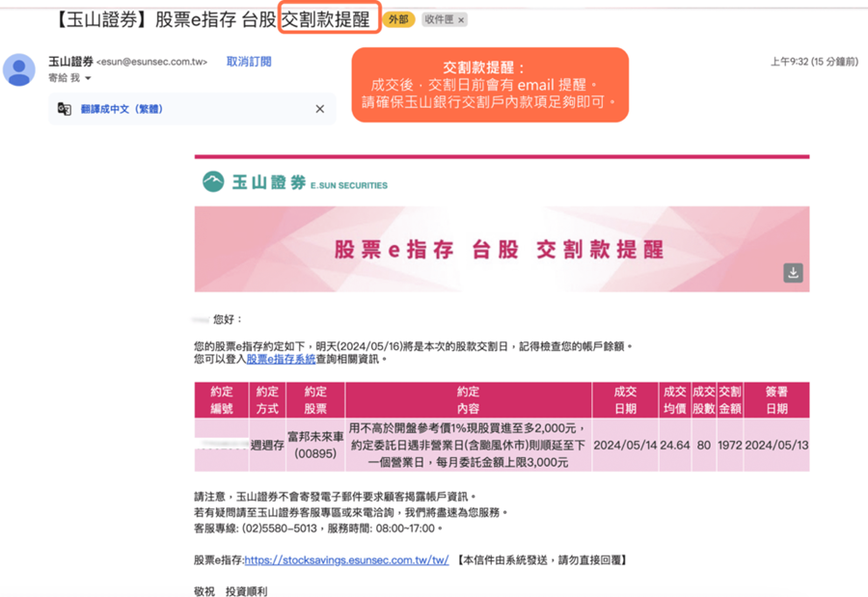868x597 pixels.
Task: Click the 成交均價 column header
Action: 675,400
